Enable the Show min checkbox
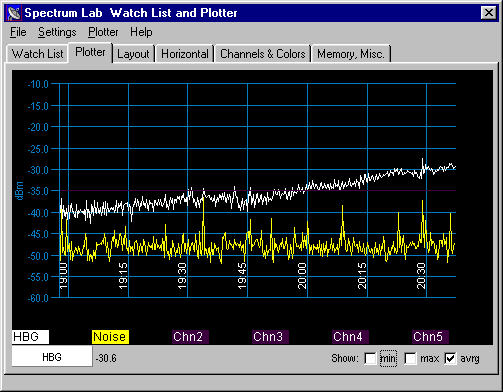This screenshot has height=392, width=503. click(x=370, y=359)
